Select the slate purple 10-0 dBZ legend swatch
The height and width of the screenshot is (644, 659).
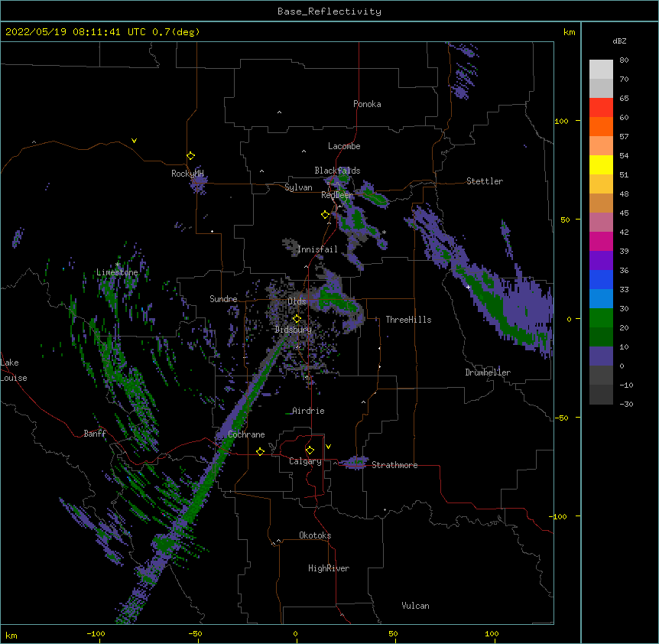click(601, 356)
